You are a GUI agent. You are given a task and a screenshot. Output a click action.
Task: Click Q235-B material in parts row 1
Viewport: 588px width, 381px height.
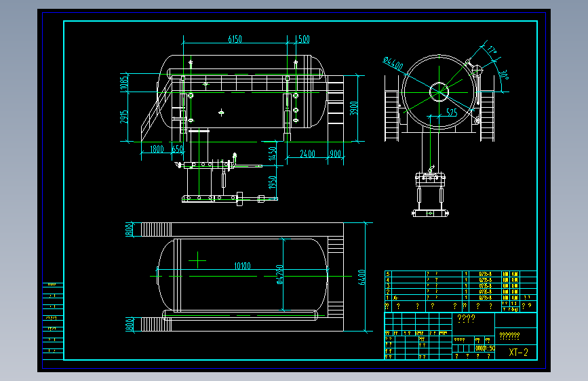[485, 298]
